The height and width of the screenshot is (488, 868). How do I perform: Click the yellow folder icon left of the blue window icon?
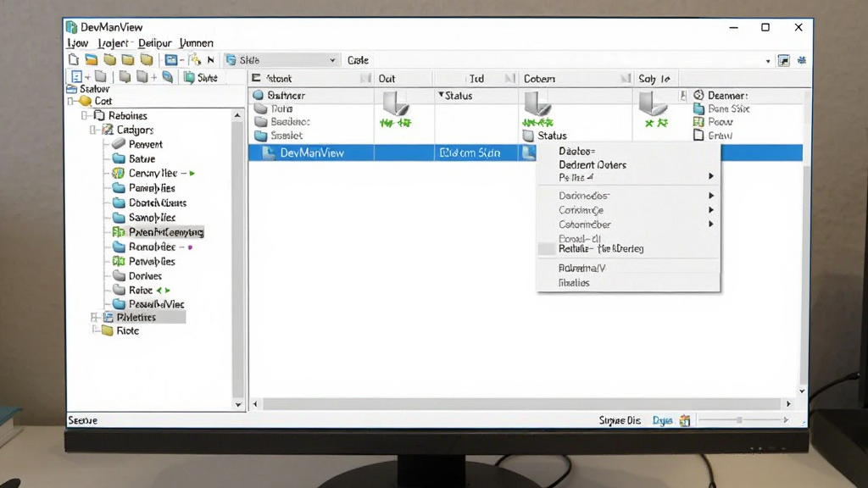click(x=147, y=60)
